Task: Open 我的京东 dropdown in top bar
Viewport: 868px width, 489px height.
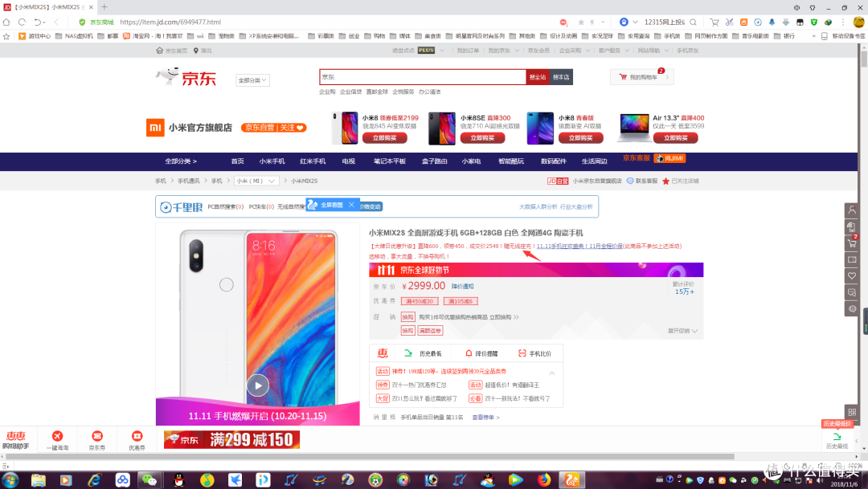Action: point(503,51)
